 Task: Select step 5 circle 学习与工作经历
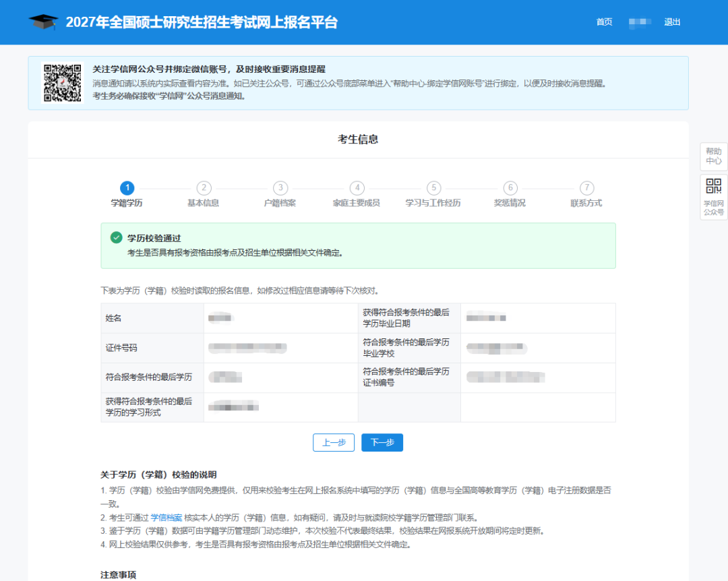[x=433, y=188]
